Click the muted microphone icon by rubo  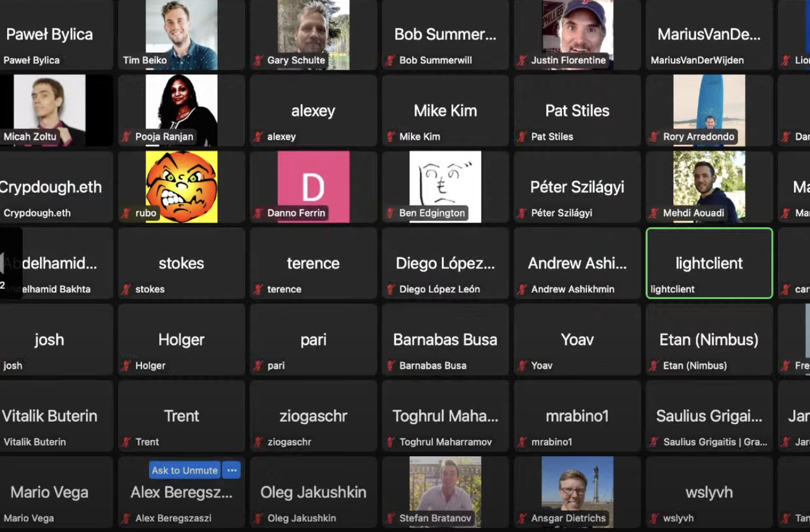pos(126,213)
